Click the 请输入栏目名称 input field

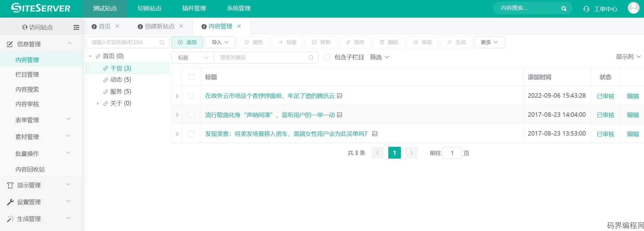tap(127, 42)
